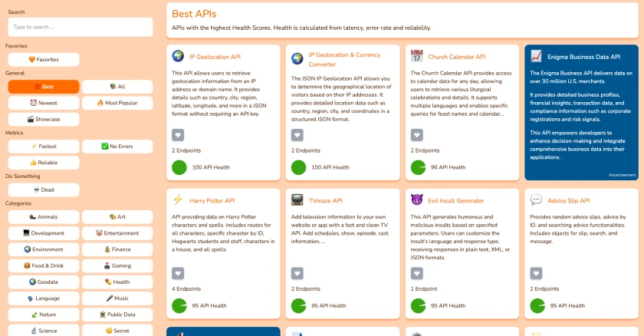The width and height of the screenshot is (644, 336).
Task: Filter by the No Errors metric
Action: [117, 147]
